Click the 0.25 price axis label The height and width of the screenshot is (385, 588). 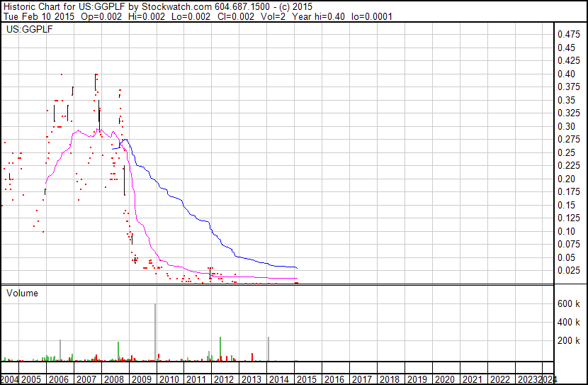click(566, 152)
